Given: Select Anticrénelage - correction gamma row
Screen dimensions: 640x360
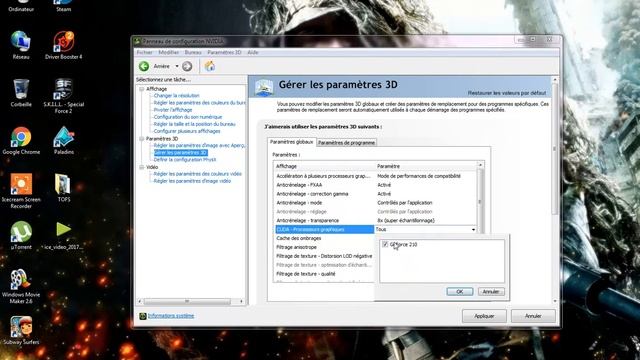Looking at the screenshot, I should coord(376,194).
